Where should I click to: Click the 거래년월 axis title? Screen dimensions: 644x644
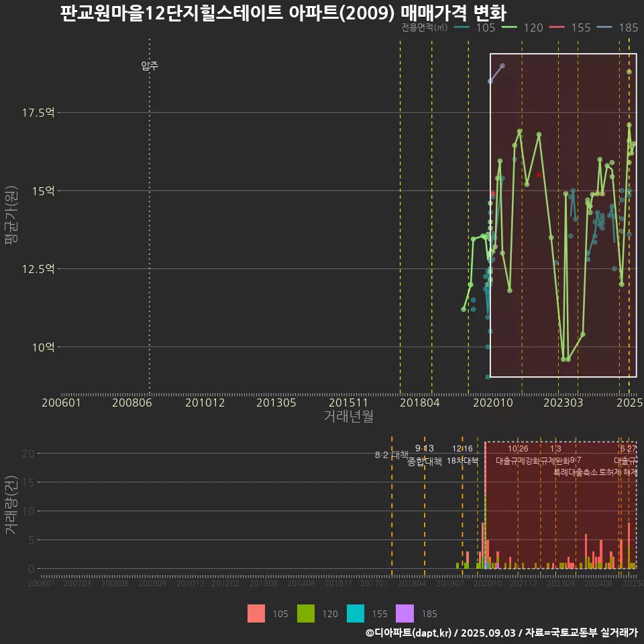[349, 416]
